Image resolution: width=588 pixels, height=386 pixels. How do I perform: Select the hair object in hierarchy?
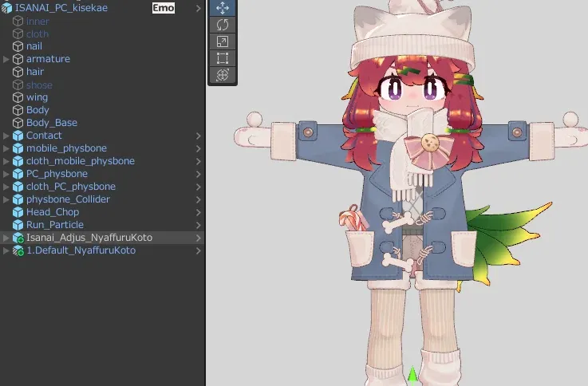pos(35,72)
